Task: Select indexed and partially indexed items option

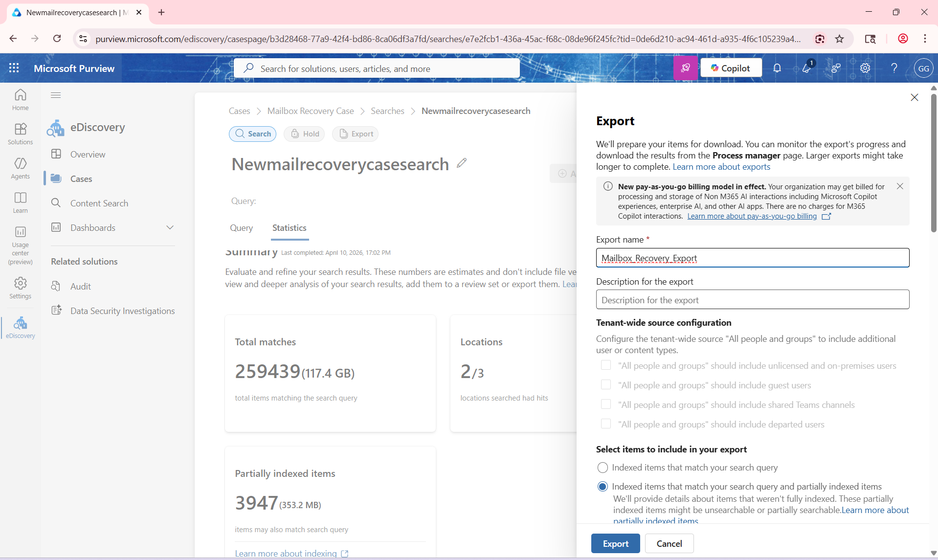Action: click(x=603, y=487)
